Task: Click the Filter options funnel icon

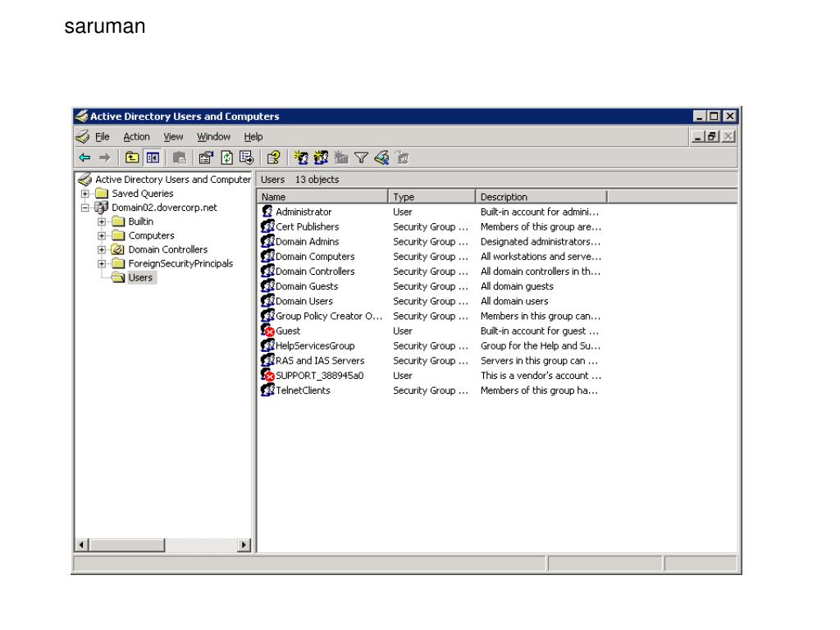Action: tap(362, 157)
